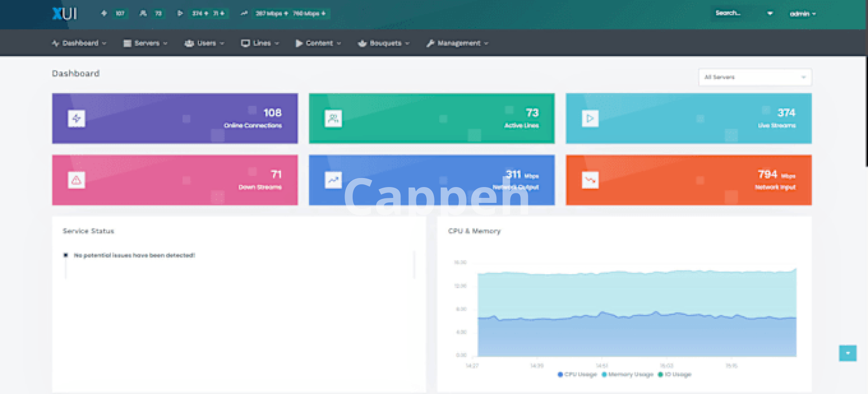Click the XUI logo in header
This screenshot has width=868, height=394.
click(65, 14)
